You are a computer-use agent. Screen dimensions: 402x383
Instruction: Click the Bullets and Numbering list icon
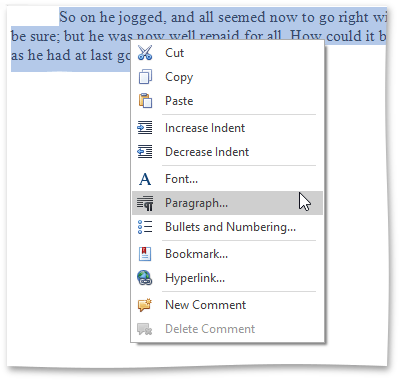[145, 227]
